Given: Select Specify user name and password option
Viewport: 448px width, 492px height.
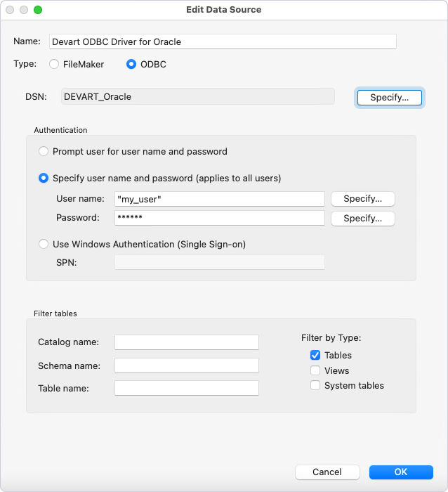Looking at the screenshot, I should [44, 178].
